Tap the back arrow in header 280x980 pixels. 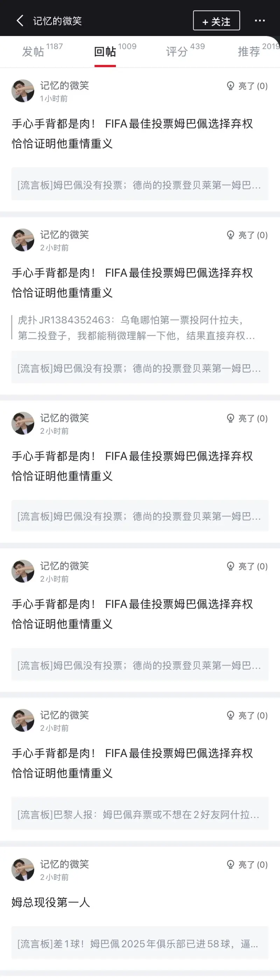[x=20, y=21]
